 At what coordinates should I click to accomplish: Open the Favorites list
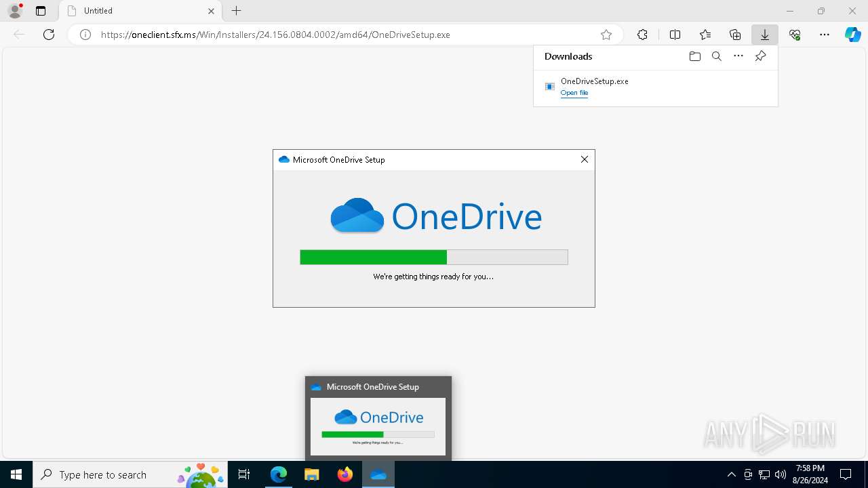[x=705, y=35]
